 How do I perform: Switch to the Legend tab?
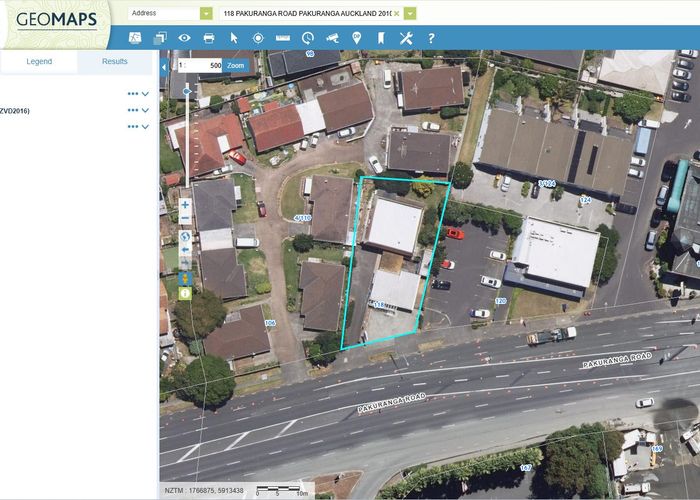39,61
